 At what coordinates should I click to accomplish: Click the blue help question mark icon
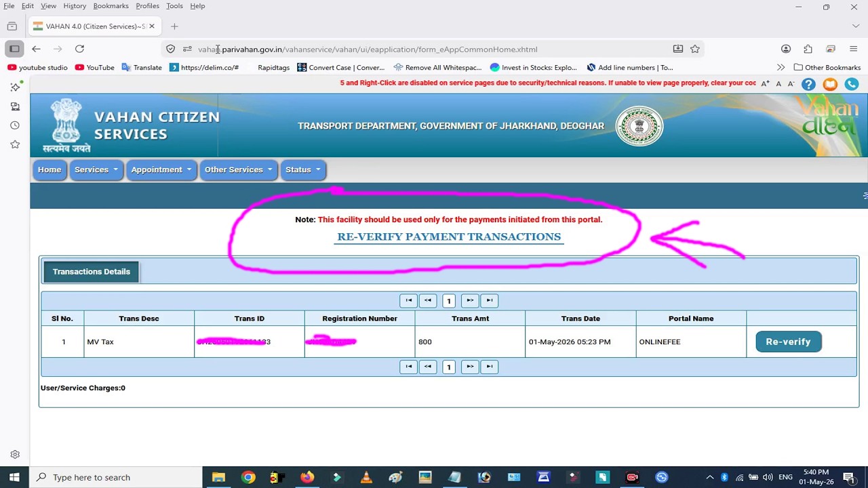pos(808,84)
